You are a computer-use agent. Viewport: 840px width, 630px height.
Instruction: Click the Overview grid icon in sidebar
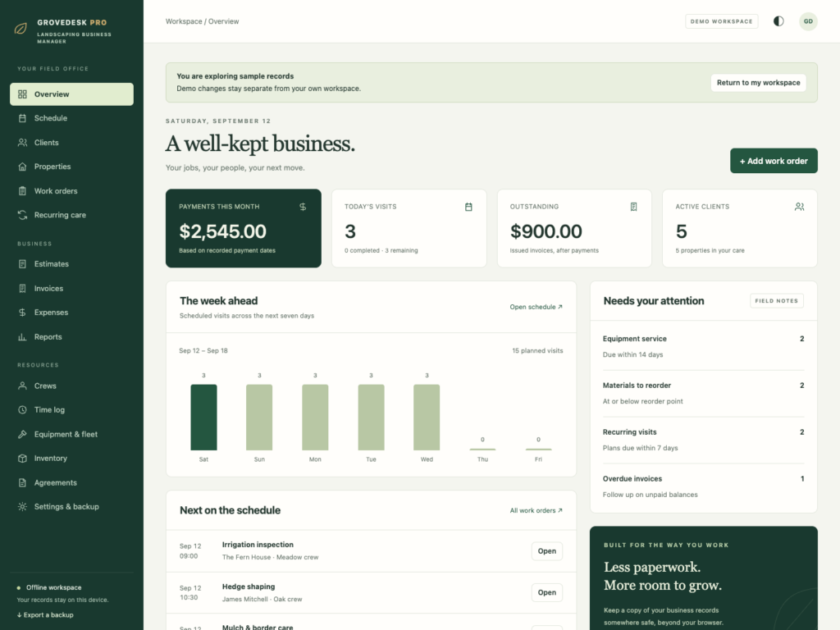22,94
